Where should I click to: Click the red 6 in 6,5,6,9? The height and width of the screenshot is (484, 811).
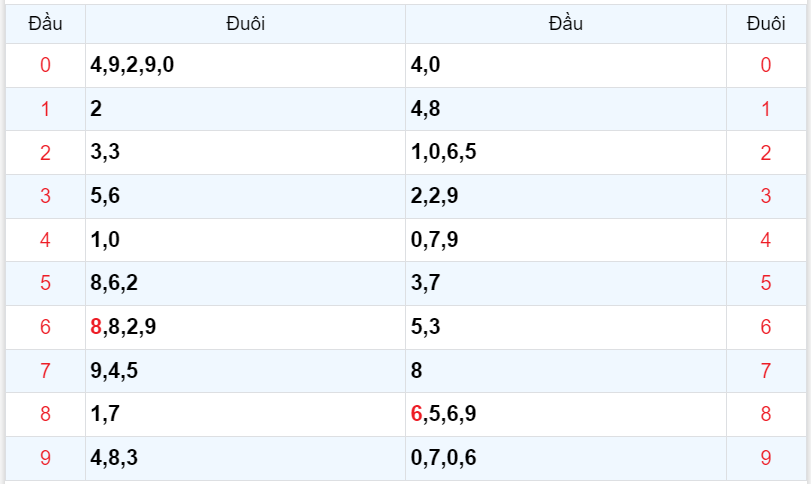tap(416, 414)
